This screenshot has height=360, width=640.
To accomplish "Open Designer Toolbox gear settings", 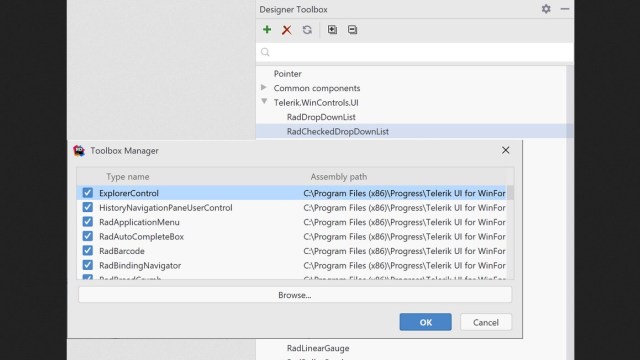I will (x=546, y=9).
